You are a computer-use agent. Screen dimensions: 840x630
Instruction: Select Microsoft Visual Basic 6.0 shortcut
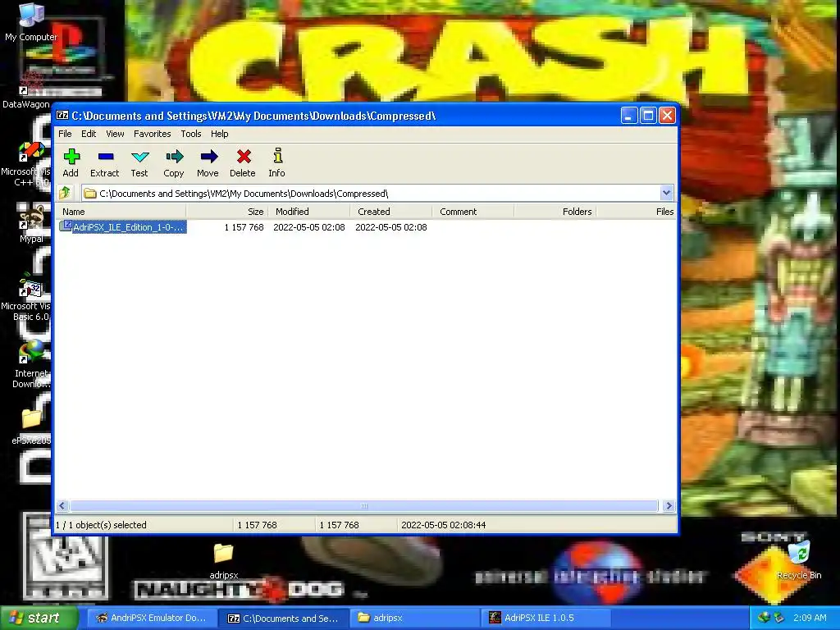25,299
